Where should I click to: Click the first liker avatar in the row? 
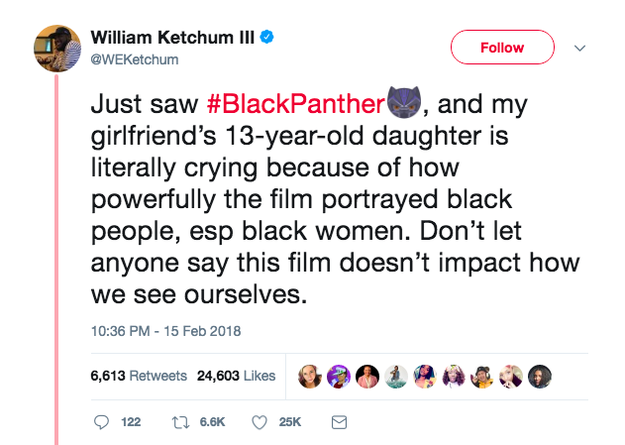coord(309,376)
